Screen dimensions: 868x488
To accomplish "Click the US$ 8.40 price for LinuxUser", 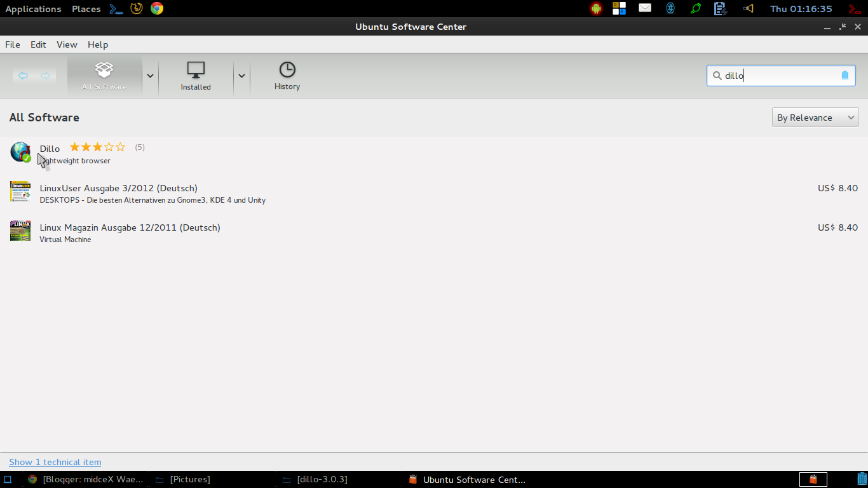I will (x=837, y=188).
